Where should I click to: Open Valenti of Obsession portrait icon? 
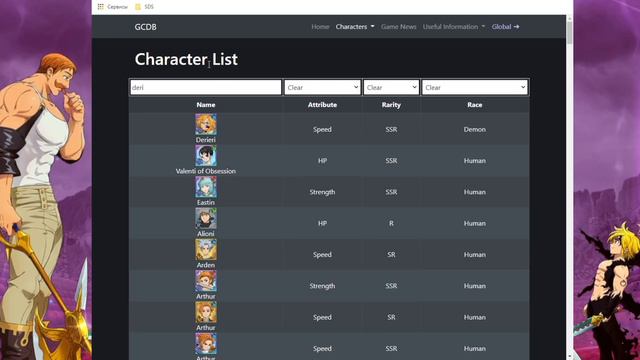point(206,156)
